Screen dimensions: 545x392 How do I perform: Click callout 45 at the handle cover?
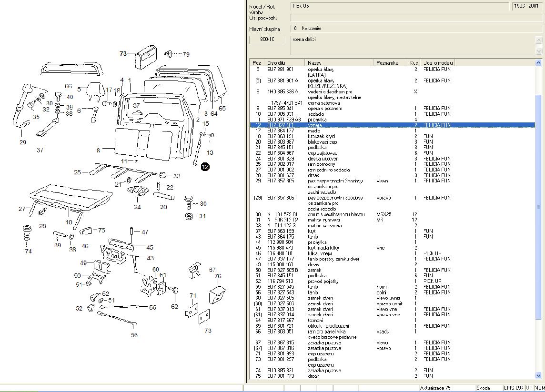[150, 248]
